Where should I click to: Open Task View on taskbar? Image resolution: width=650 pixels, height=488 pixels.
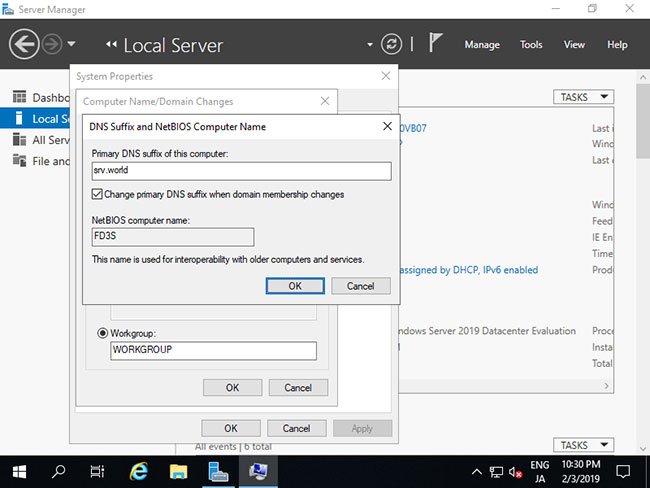click(x=97, y=471)
